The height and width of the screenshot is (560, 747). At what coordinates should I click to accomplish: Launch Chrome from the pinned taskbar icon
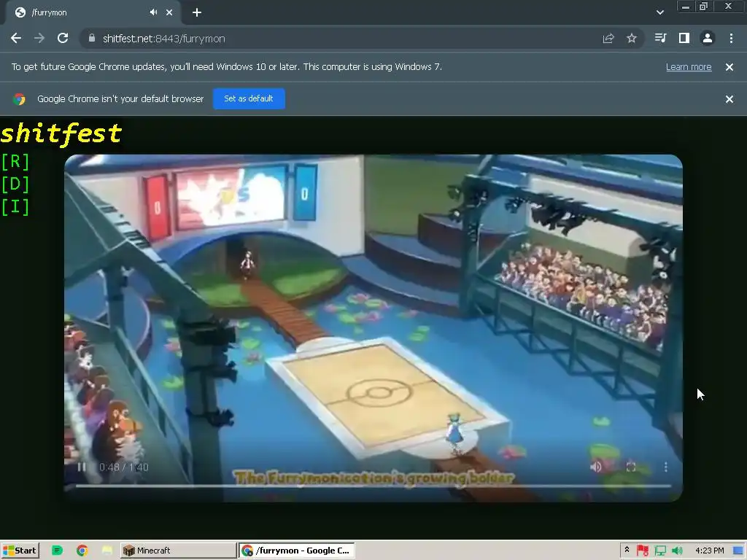pos(82,551)
